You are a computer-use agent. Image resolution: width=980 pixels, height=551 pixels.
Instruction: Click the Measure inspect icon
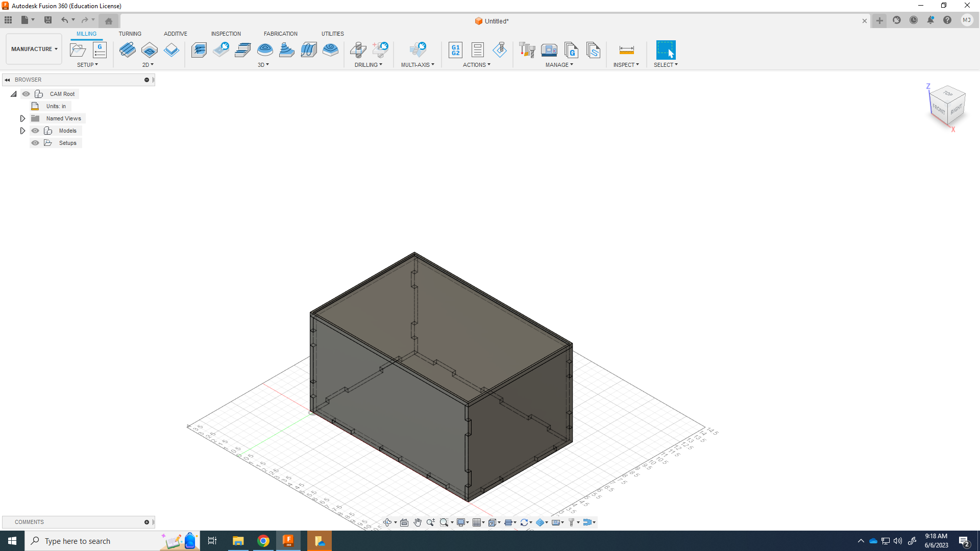(x=626, y=49)
